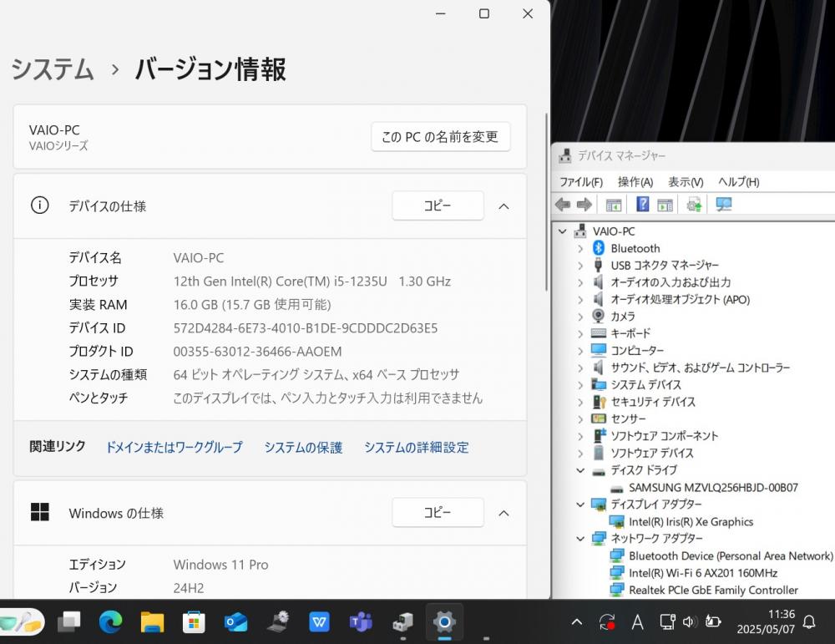Expand the セキュリティ デバイス node
The width and height of the screenshot is (835, 644).
(580, 402)
